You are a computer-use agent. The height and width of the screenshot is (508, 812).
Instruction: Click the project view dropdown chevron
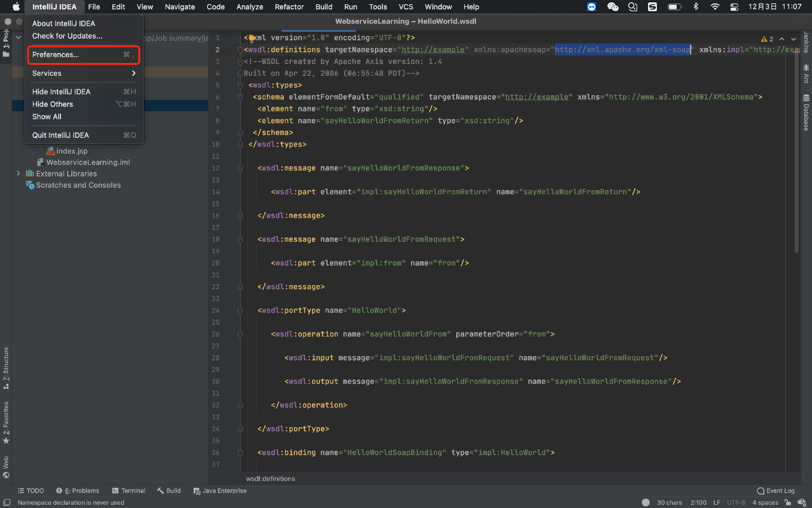tap(18, 38)
